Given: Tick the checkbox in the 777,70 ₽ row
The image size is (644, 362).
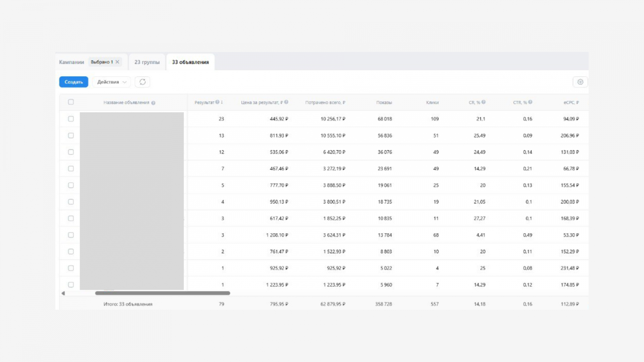Looking at the screenshot, I should click(71, 185).
